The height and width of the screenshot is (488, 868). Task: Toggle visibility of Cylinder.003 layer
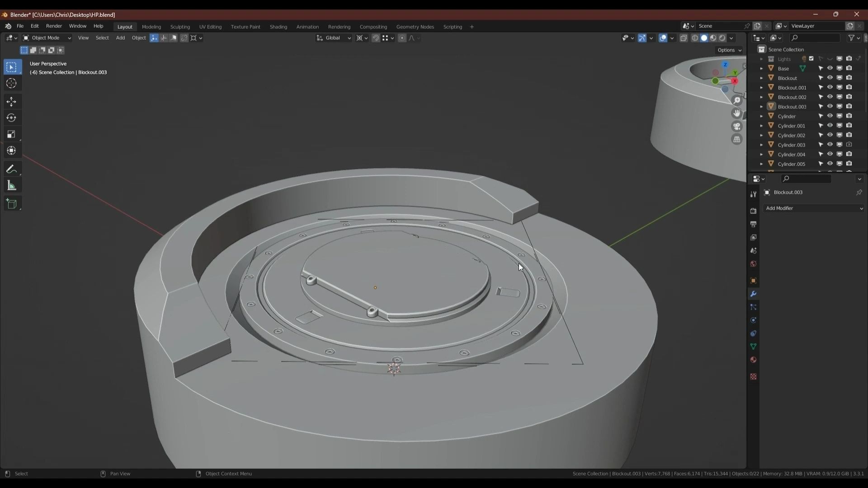(830, 145)
